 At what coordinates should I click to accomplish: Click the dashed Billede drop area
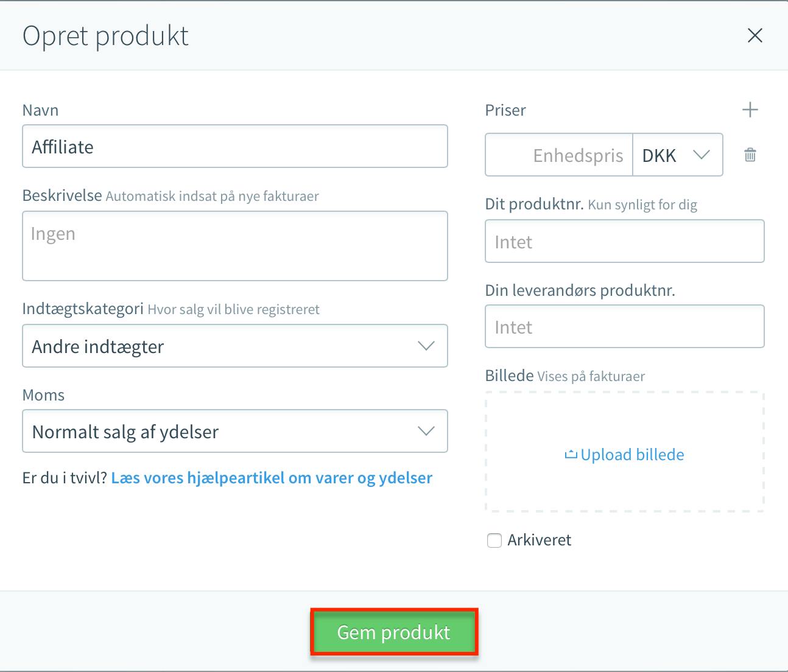625,452
